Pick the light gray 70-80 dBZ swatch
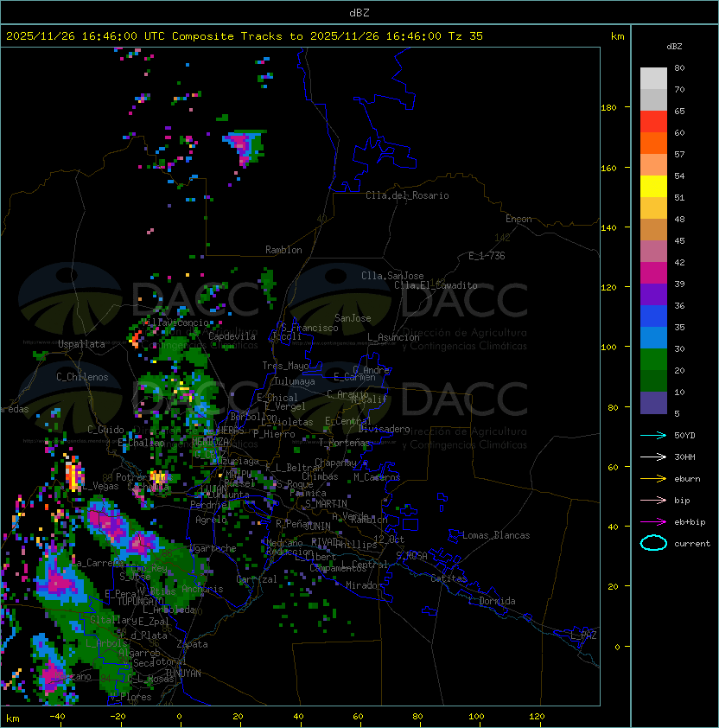719x728 pixels. (653, 79)
